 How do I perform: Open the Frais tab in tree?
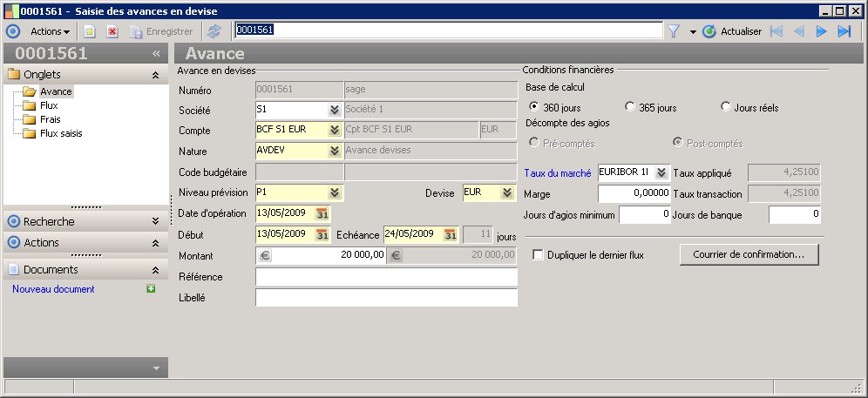click(51, 119)
